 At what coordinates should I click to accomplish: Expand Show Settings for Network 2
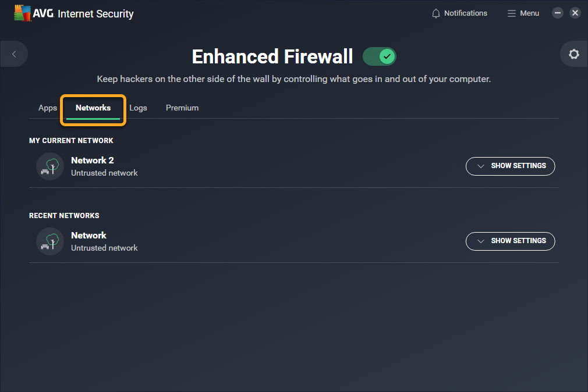click(510, 166)
